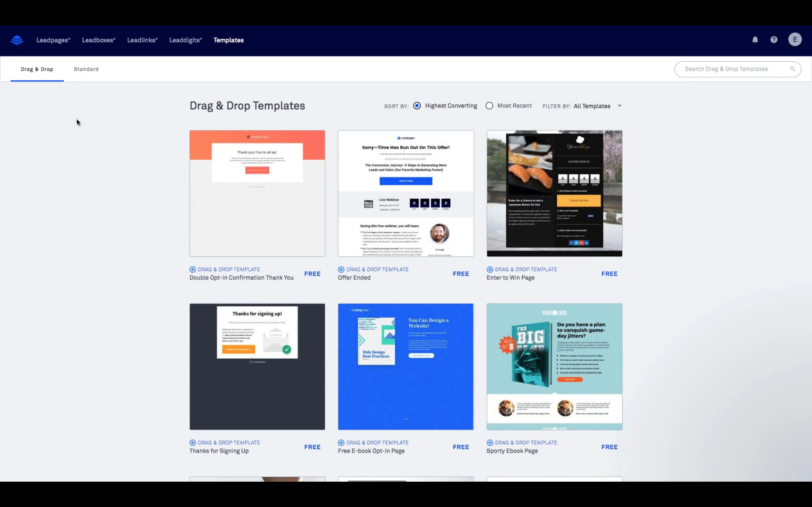Open the Thanks for Signing Up thumbnail
Image resolution: width=812 pixels, height=507 pixels.
coord(257,366)
